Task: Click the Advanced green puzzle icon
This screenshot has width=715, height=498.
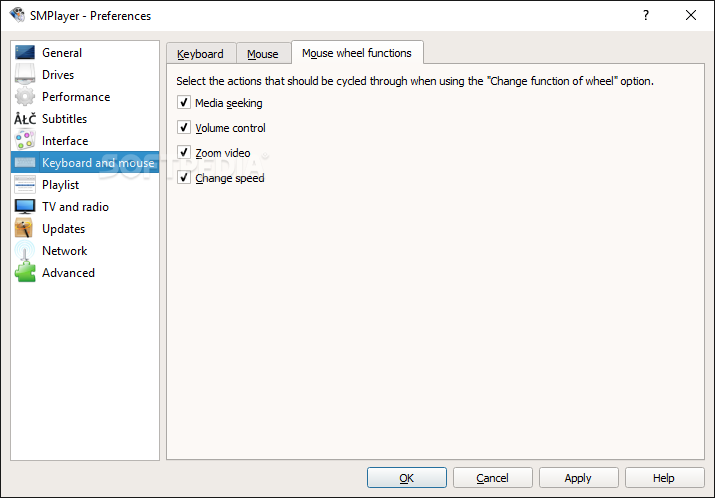Action: coord(25,272)
